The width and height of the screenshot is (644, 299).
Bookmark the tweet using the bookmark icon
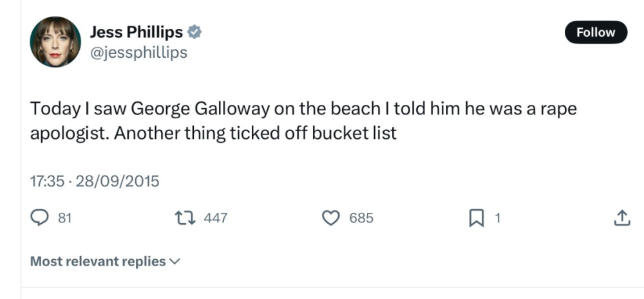click(x=476, y=219)
